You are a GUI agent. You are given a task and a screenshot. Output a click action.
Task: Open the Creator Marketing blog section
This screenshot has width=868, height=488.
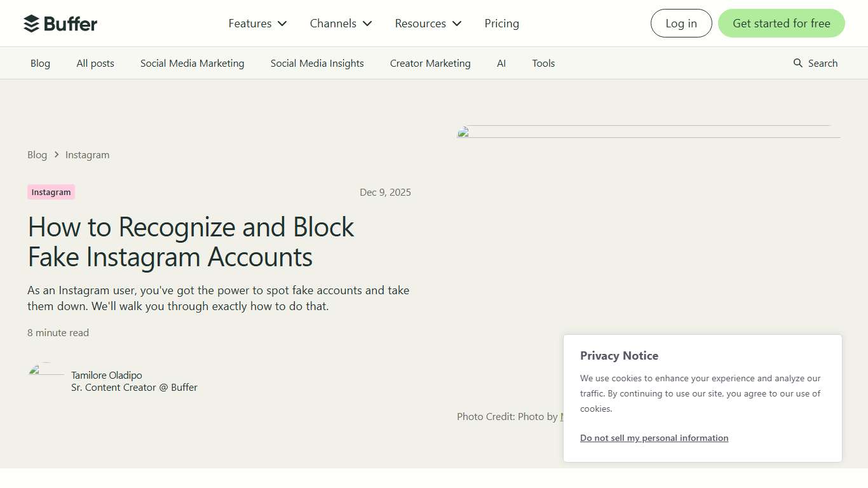pyautogui.click(x=430, y=63)
